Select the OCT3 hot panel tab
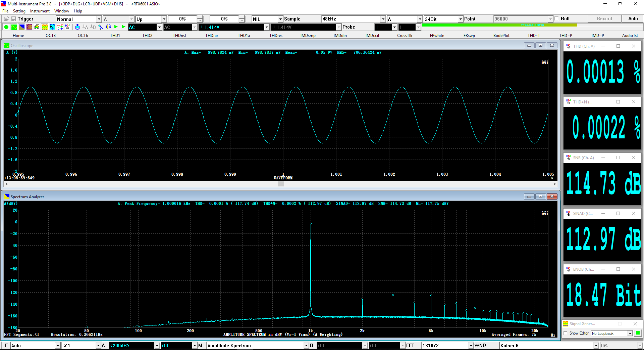 point(51,35)
